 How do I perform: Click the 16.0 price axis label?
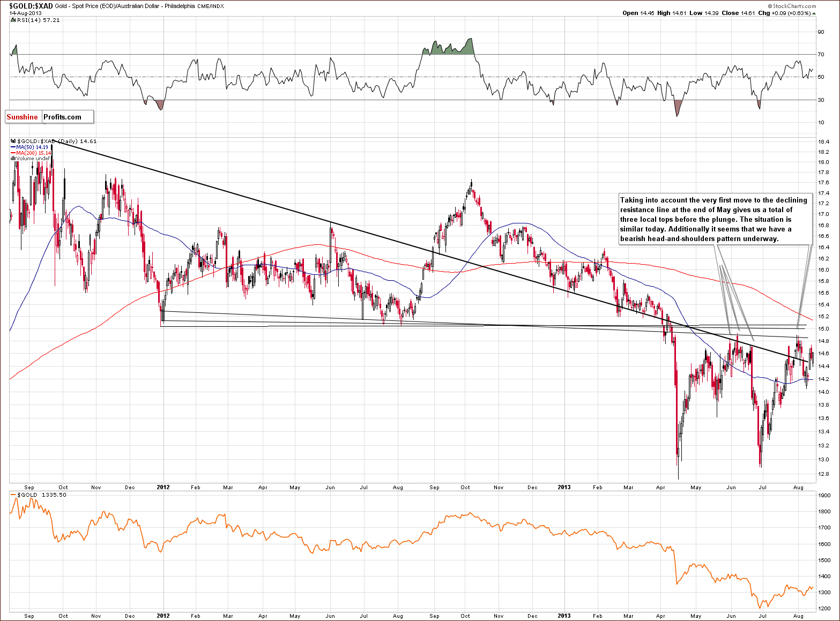824,270
